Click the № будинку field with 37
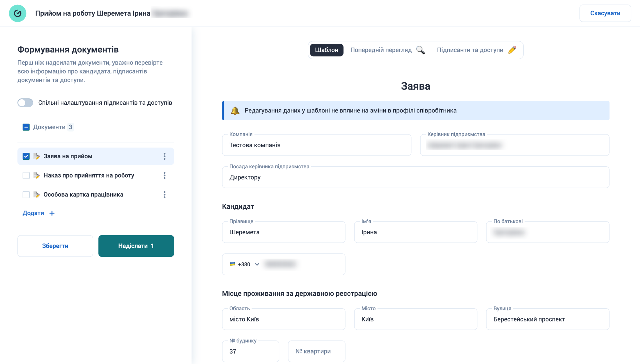This screenshot has width=640, height=364. (x=250, y=351)
